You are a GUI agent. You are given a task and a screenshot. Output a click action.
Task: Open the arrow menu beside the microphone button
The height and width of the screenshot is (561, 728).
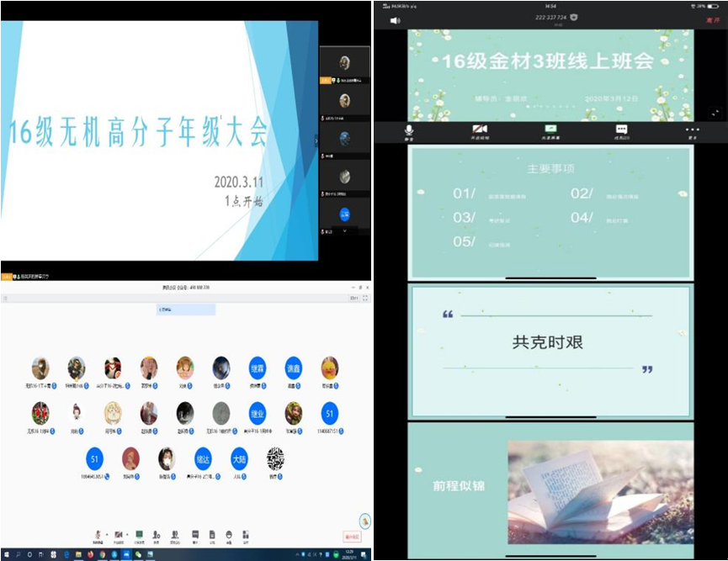coord(108,534)
